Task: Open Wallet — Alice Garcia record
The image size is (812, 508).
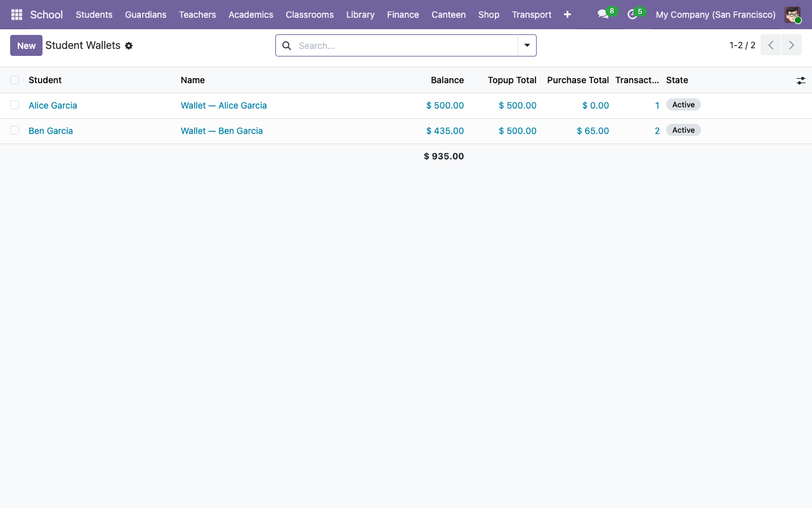Action: (224, 105)
